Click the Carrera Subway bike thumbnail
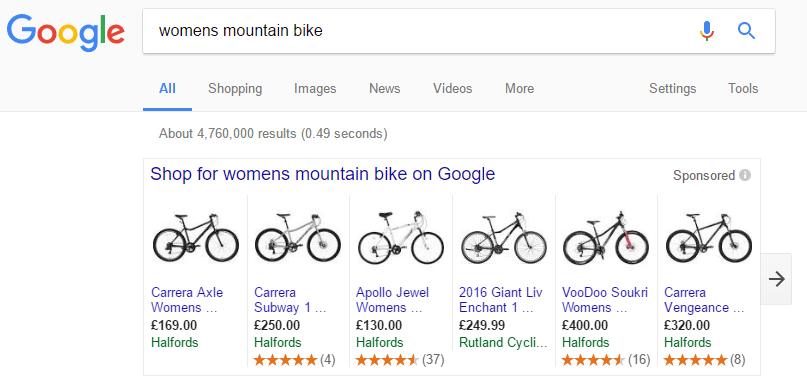Screen dimensions: 807x384 click(x=298, y=238)
